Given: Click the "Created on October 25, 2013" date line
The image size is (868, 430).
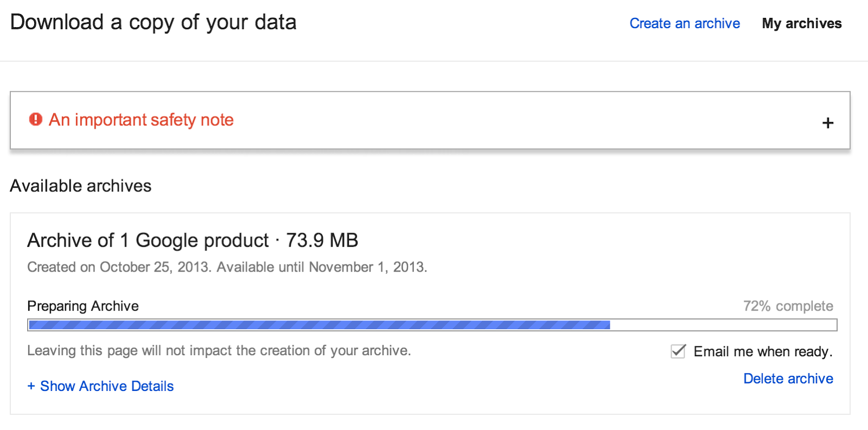Looking at the screenshot, I should click(x=227, y=267).
